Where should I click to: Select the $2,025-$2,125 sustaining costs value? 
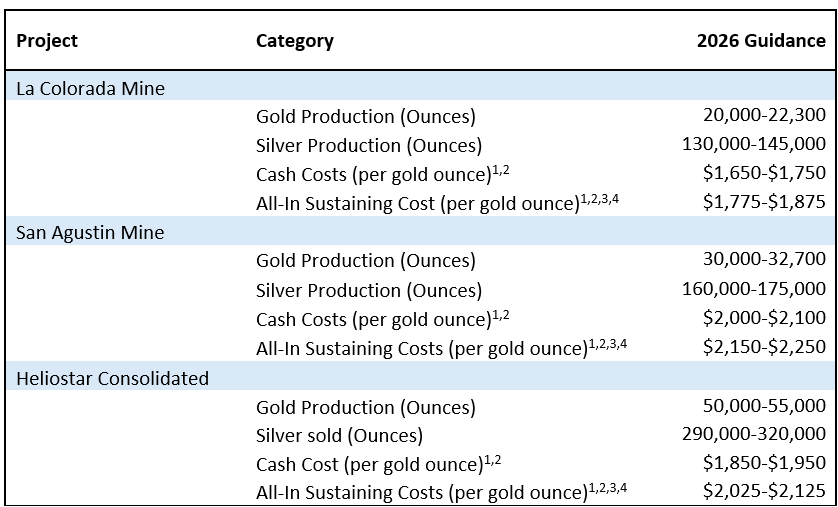764,492
